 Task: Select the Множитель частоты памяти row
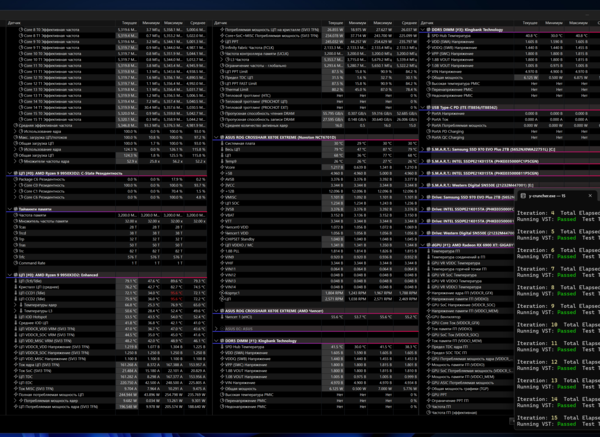click(x=107, y=221)
